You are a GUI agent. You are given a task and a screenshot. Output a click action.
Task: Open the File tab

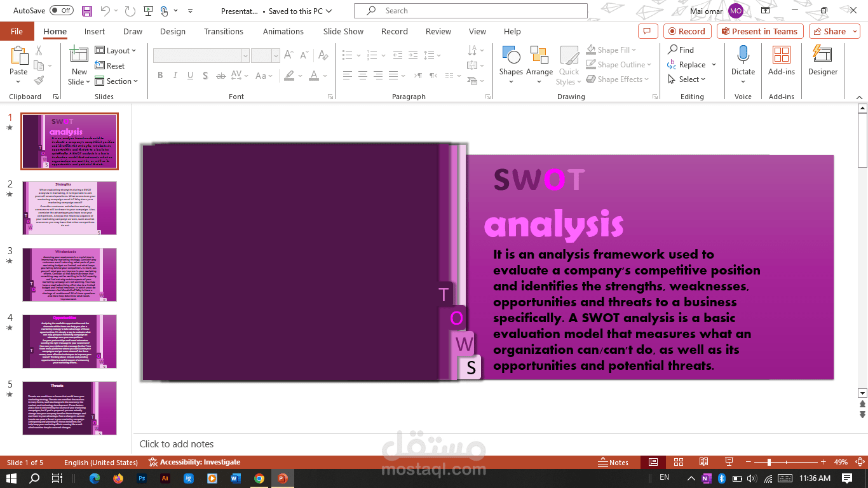tap(17, 31)
